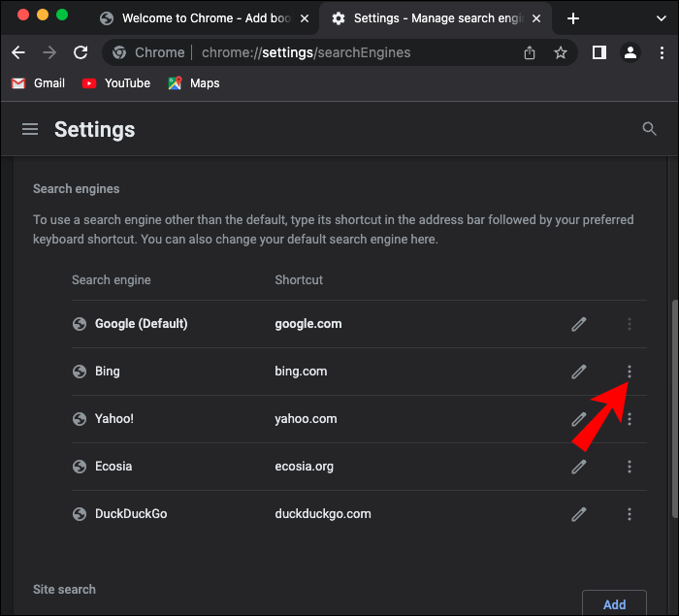Click the pencil icon for Bing

[579, 372]
